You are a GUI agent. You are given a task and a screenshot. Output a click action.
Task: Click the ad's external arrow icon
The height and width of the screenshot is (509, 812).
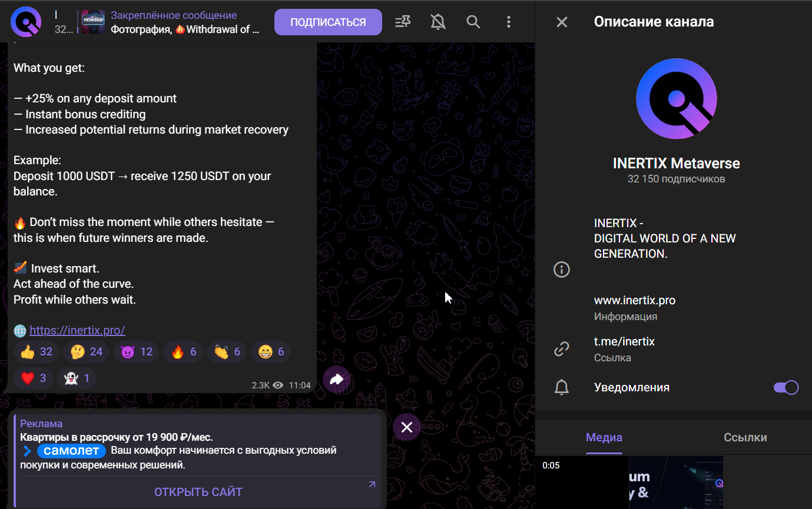pyautogui.click(x=372, y=485)
